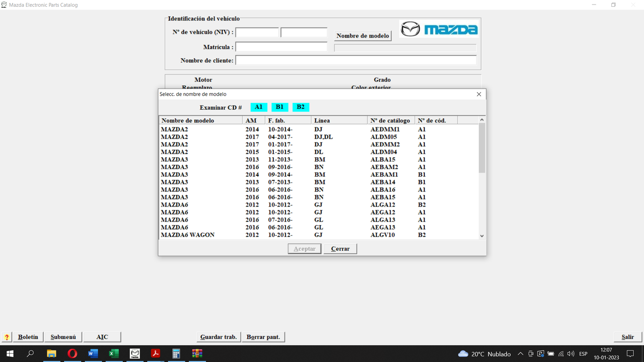The height and width of the screenshot is (362, 644).
Task: Switch to Microsoft Word in taskbar
Action: click(x=93, y=354)
